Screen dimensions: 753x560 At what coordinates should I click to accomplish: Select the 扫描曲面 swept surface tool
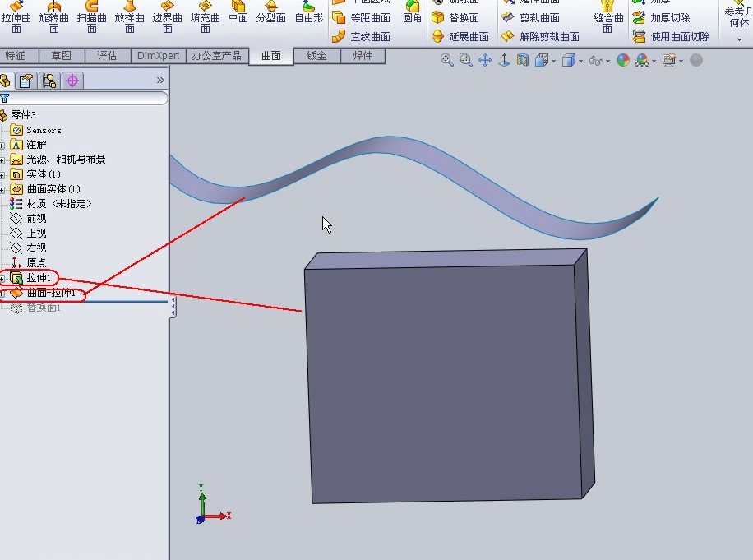point(92,16)
